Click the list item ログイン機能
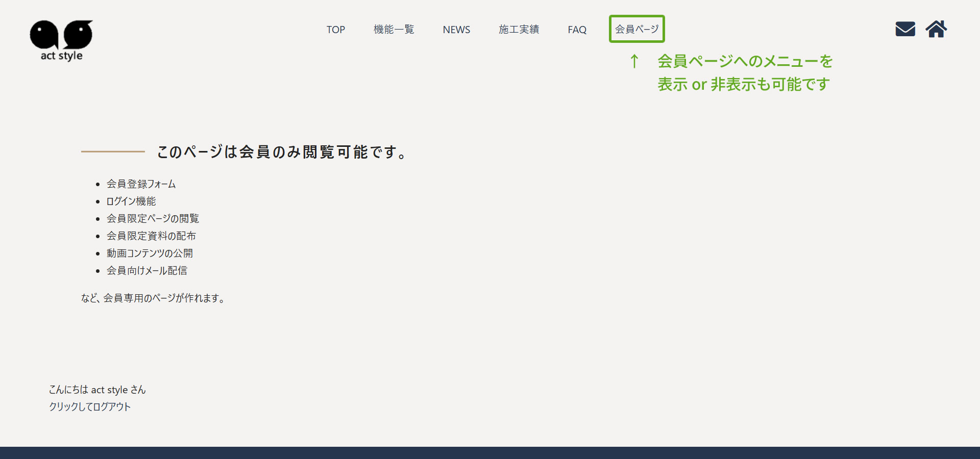Screen dimensions: 980x459 (131, 201)
